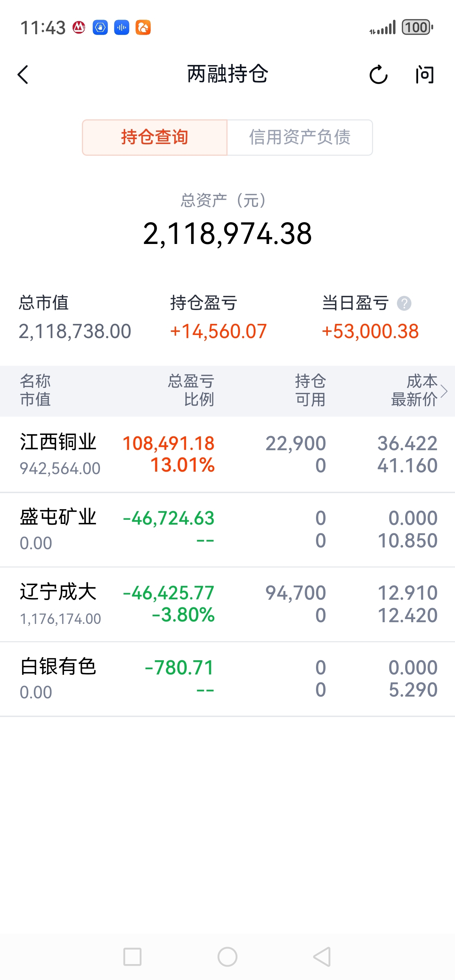Open 江西铜业 holding row
455x980 pixels.
coord(227,454)
